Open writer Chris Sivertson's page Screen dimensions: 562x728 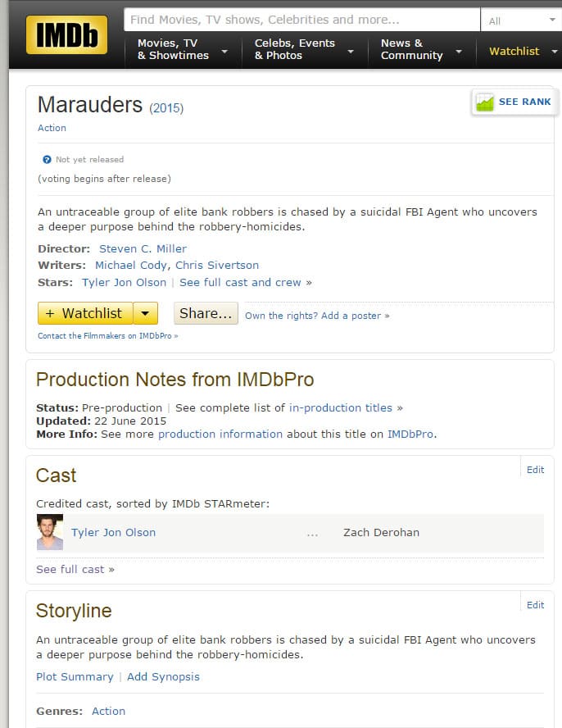[217, 266]
